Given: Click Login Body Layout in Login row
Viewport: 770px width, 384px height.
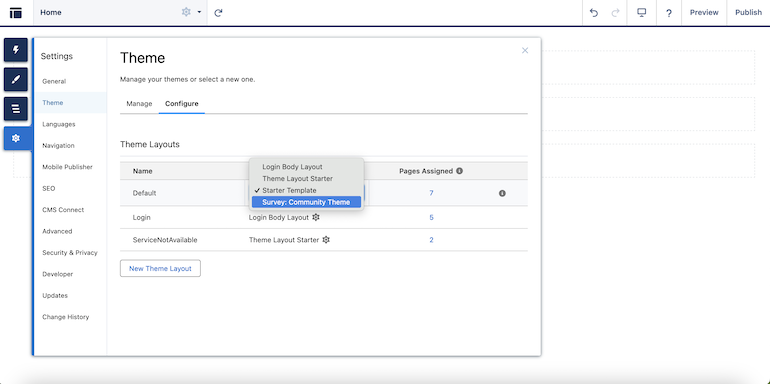Looking at the screenshot, I should click(279, 217).
